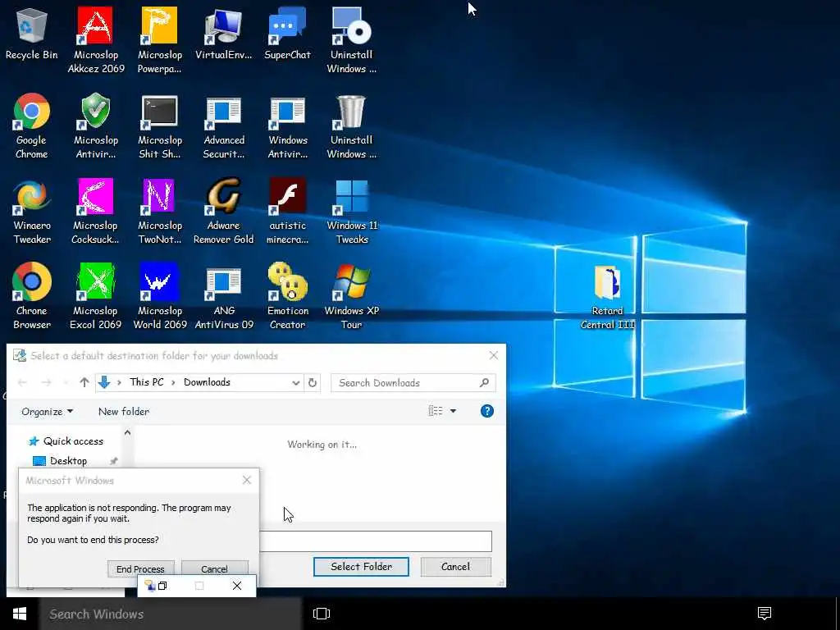Click the pin icon beside Desktop
Image resolution: width=840 pixels, height=630 pixels.
click(113, 461)
